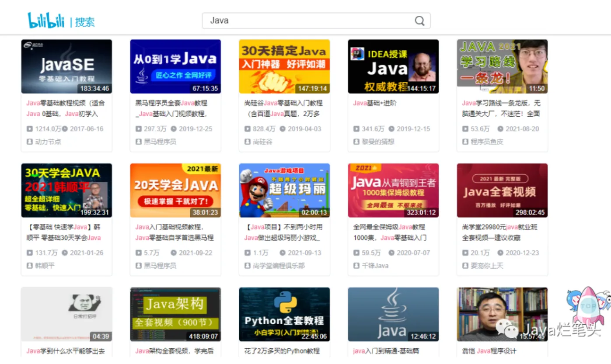Open the Java logo 12:46:12 thumbnail
Screen dimensions: 611x364
393,314
